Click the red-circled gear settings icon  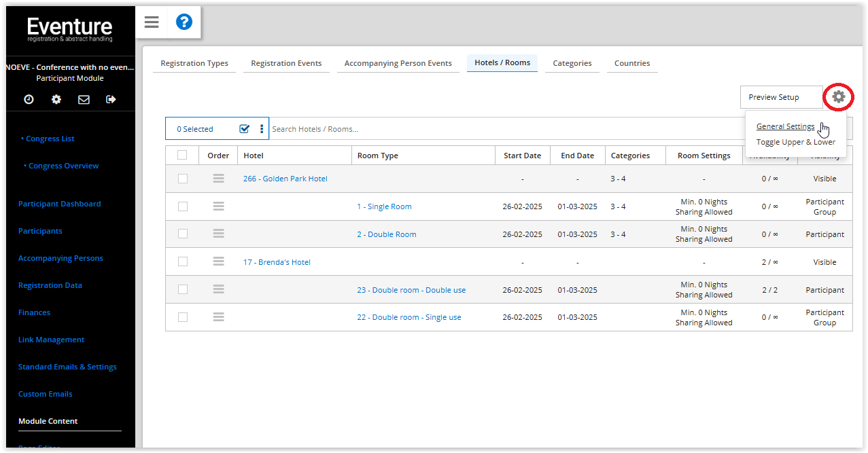(839, 97)
